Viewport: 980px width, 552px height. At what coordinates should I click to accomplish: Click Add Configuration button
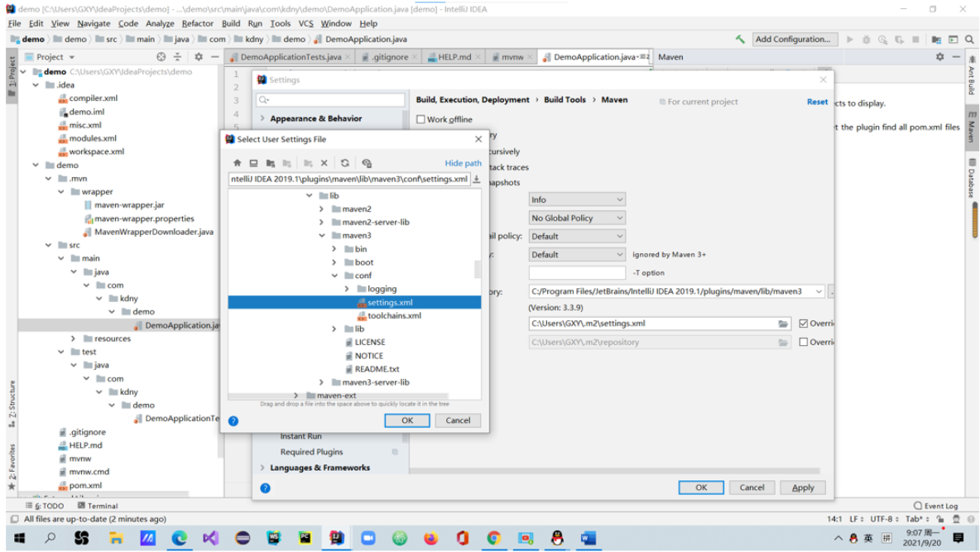793,39
